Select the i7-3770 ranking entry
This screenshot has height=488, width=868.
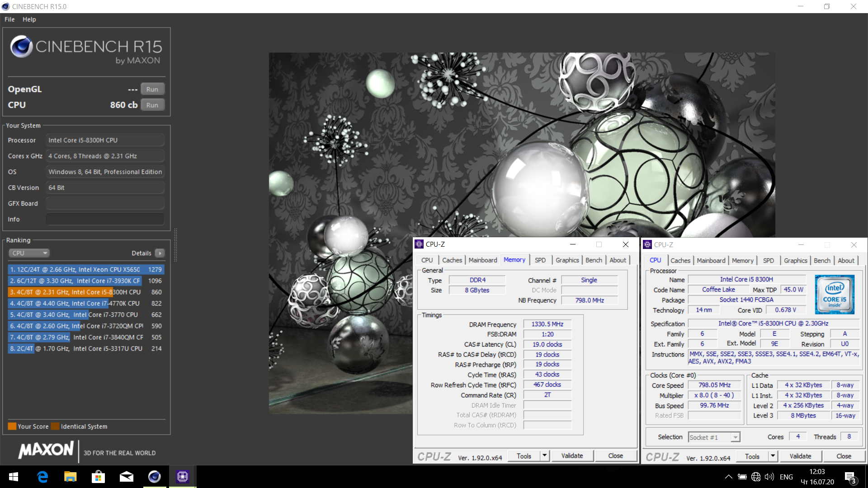(x=86, y=314)
